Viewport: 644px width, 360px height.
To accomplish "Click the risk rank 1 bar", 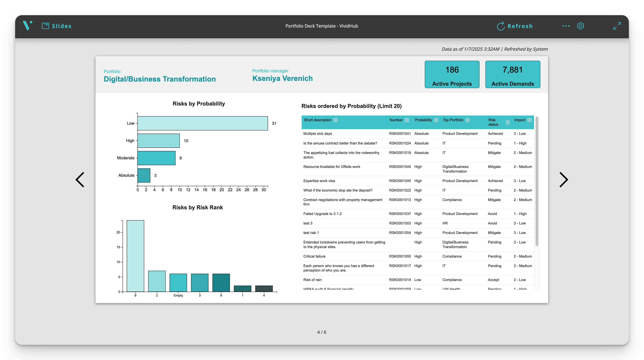I will tap(243, 289).
